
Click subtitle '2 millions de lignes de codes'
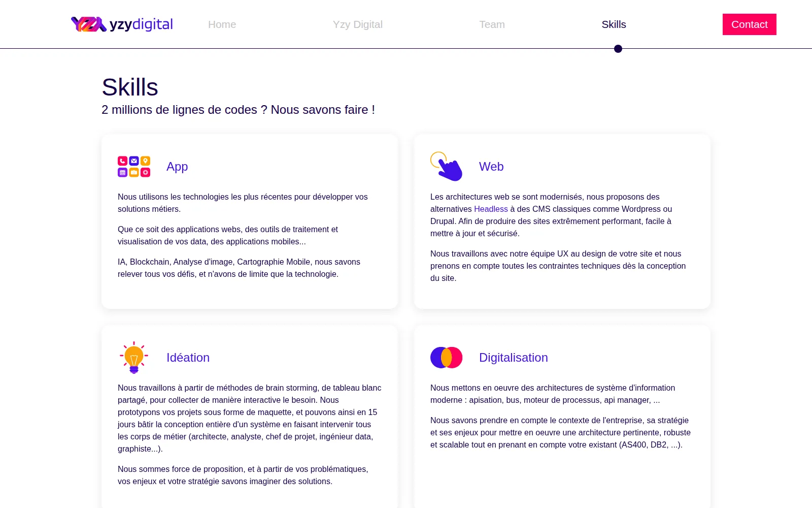tap(238, 110)
